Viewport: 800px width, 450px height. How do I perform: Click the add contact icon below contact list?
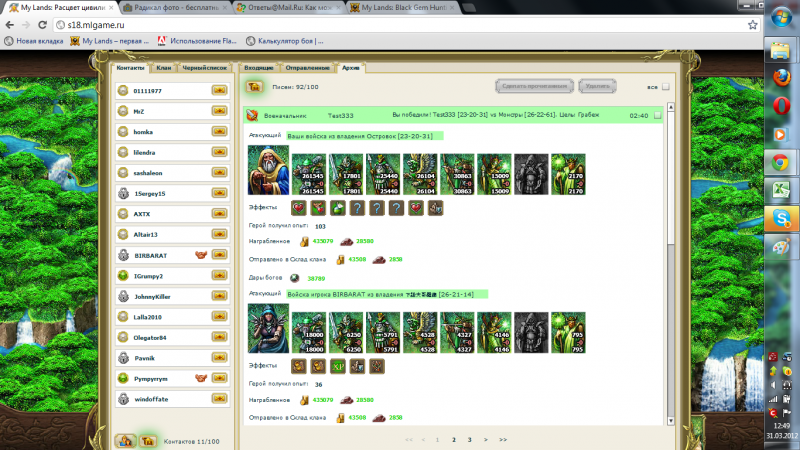[126, 441]
